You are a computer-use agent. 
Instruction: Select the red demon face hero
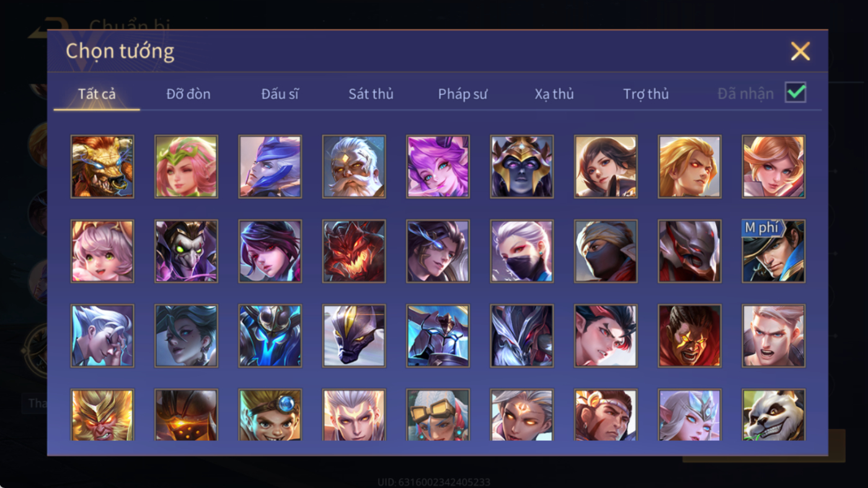354,251
